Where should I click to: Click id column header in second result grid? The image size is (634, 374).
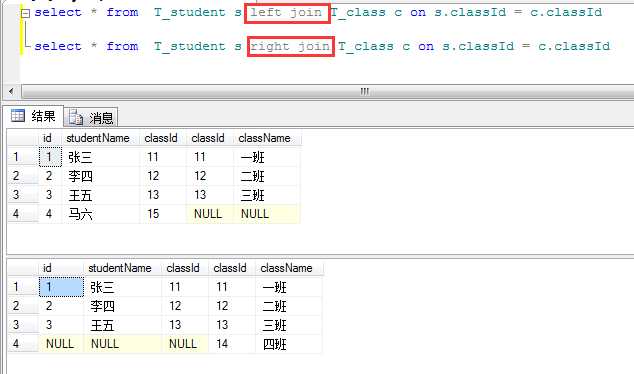[61, 268]
